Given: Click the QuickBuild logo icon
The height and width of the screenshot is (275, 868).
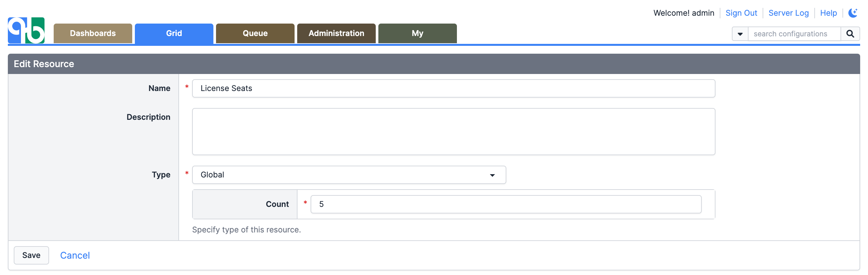Looking at the screenshot, I should coord(26,30).
